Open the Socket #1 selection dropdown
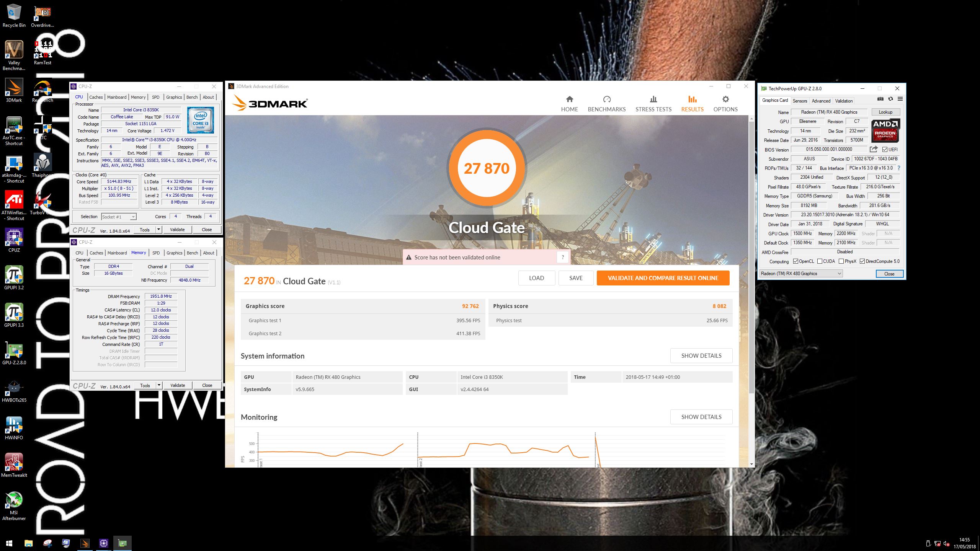Viewport: 980px width, 551px height. pyautogui.click(x=119, y=217)
